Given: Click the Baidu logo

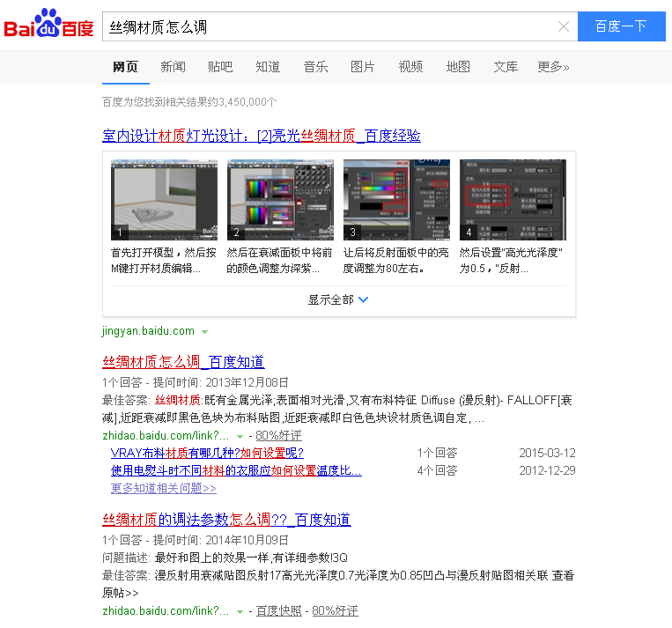Looking at the screenshot, I should 48,24.
